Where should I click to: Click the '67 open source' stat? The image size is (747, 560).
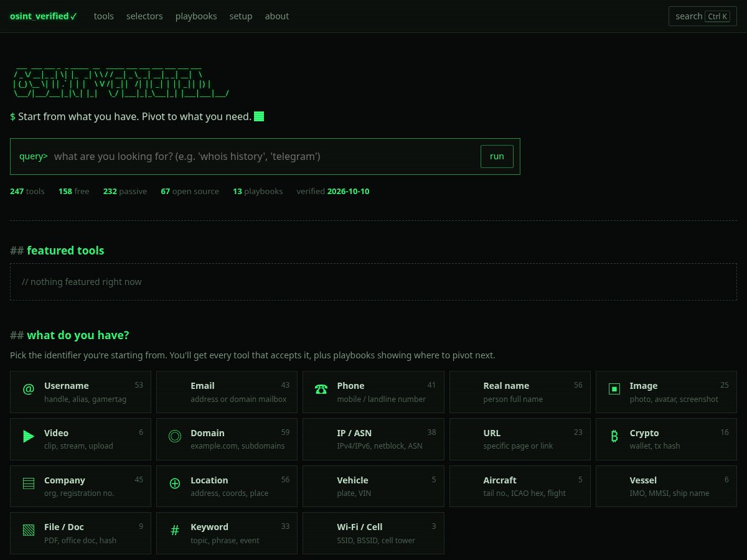click(x=190, y=191)
